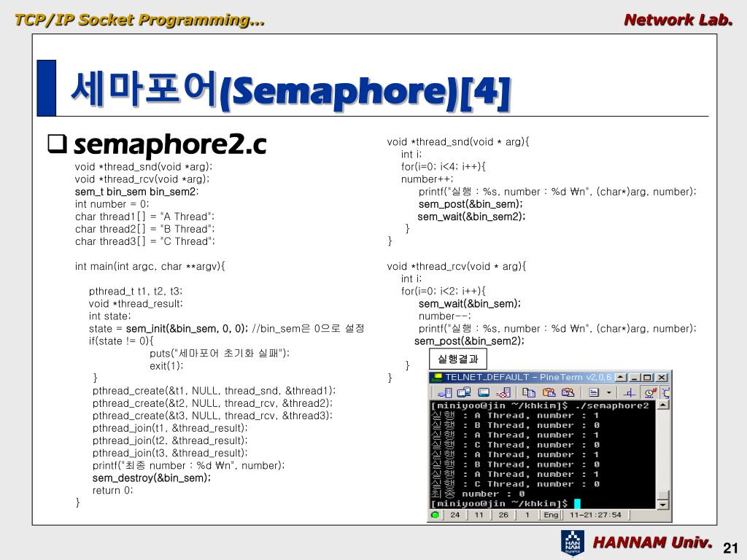This screenshot has height=560, width=747.
Task: Click the 'sem_t bin_sem bin_sem2;' code line
Action: click(136, 192)
